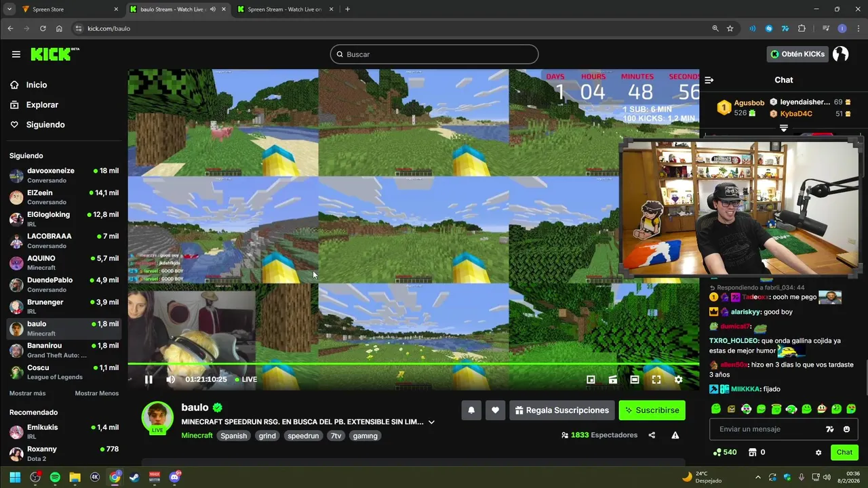Expand the chat leaderboard chevron

pyautogui.click(x=783, y=127)
